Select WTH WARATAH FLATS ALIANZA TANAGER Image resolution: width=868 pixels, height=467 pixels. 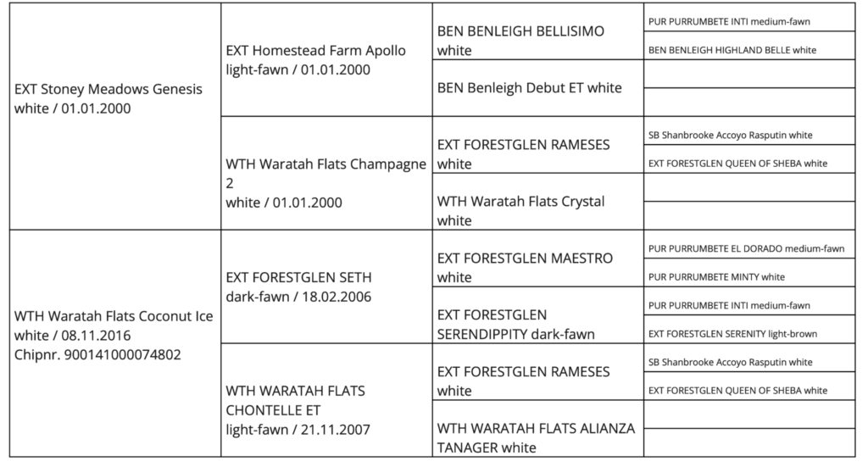point(536,429)
